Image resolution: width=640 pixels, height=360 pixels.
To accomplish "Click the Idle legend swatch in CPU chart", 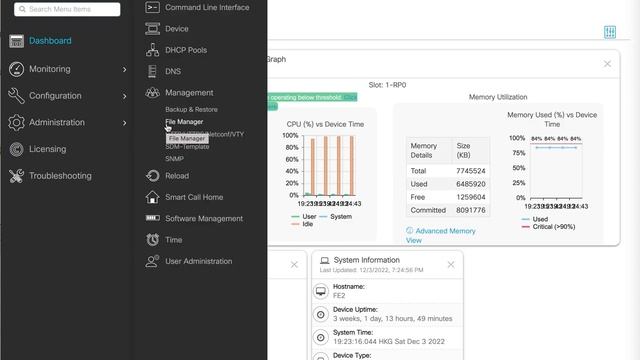I will pyautogui.click(x=295, y=224).
